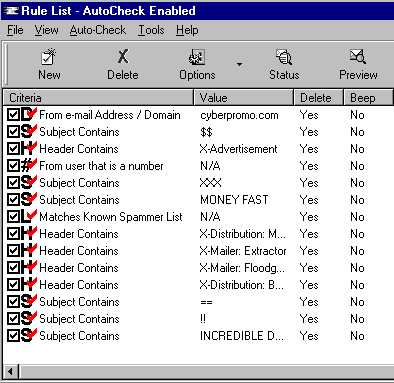Open the Tools menu
This screenshot has width=394, height=383.
click(x=151, y=30)
